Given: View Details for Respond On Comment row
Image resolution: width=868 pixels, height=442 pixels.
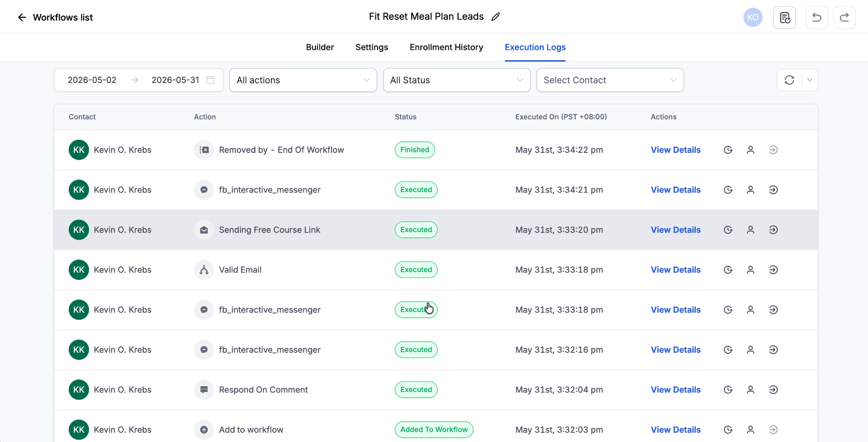Looking at the screenshot, I should (676, 390).
